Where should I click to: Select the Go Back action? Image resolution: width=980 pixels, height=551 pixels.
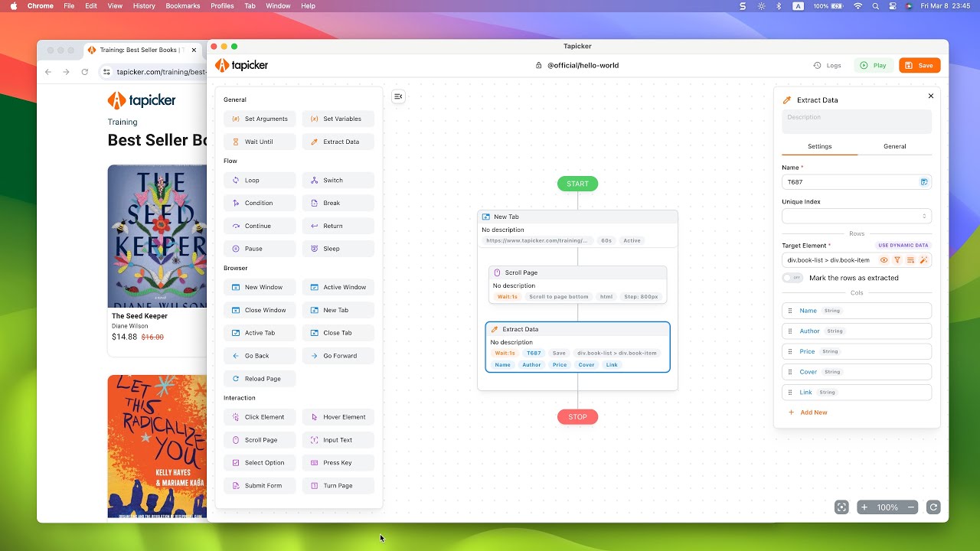[x=260, y=356]
